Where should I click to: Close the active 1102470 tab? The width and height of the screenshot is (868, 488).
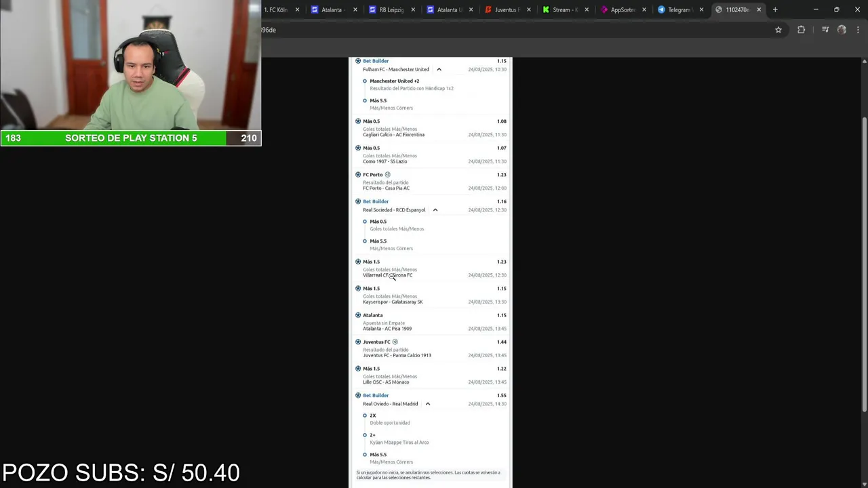[x=759, y=9]
